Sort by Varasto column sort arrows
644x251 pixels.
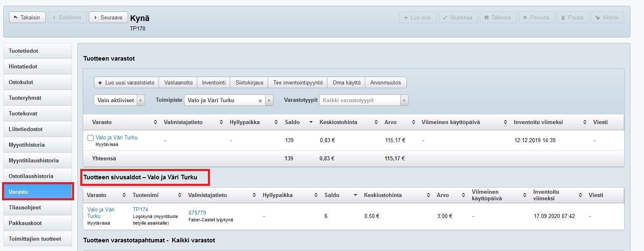(x=155, y=122)
